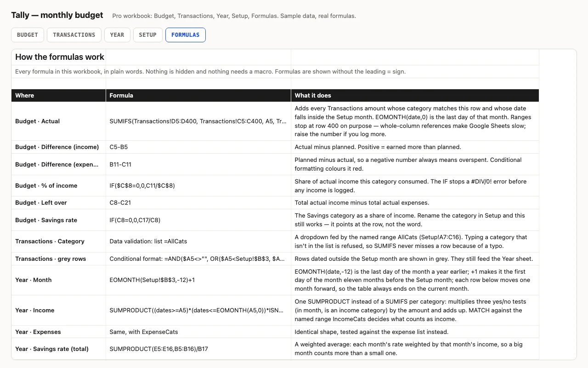
Task: Select the 'Where' column header
Action: tap(59, 95)
